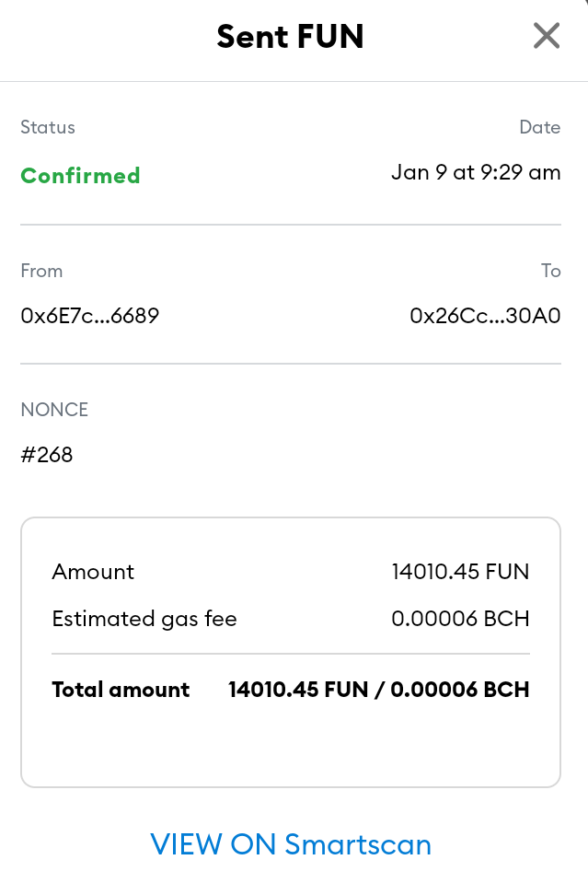Select the Confirmed status text

[80, 176]
